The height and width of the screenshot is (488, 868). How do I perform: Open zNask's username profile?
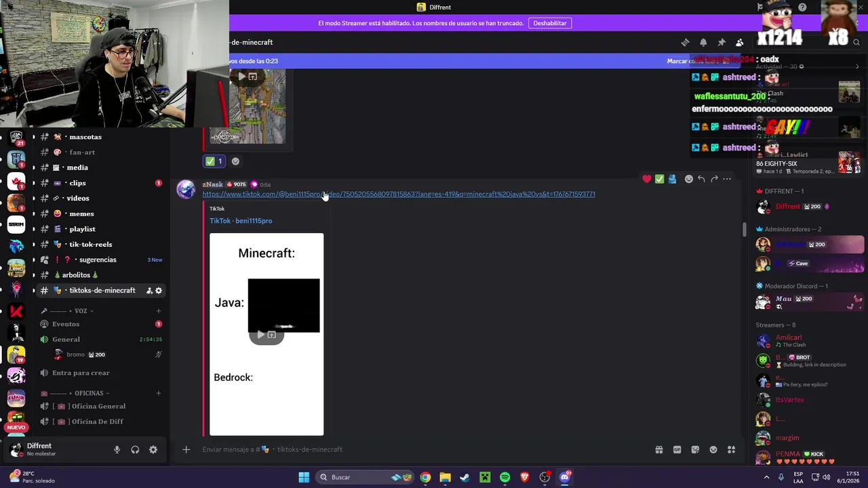(x=212, y=184)
